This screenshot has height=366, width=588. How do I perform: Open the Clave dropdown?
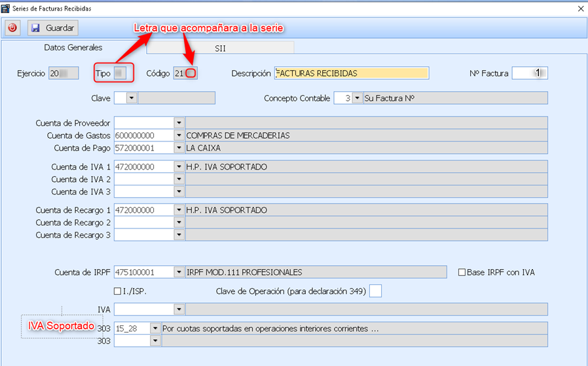(132, 98)
